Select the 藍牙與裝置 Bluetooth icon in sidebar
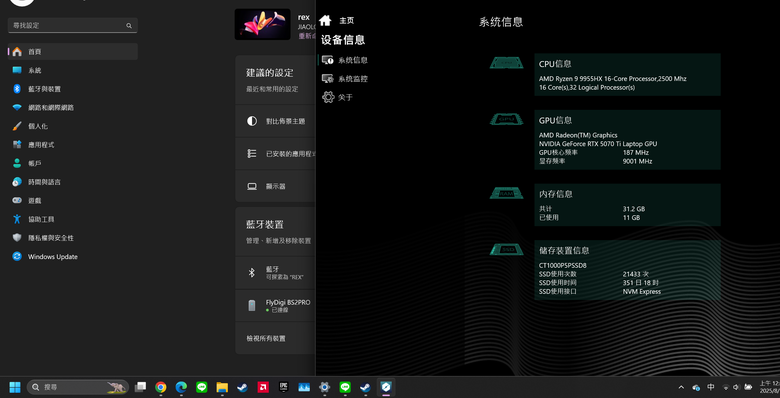 tap(17, 89)
